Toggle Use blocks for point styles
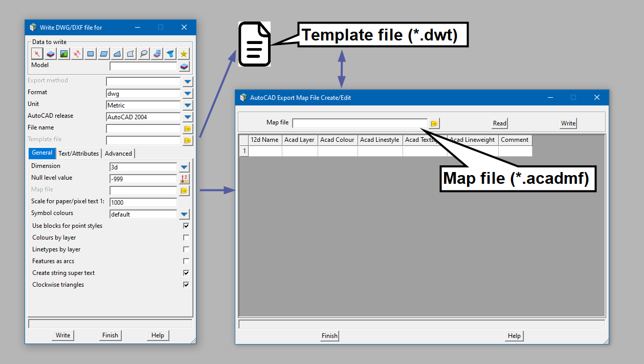 click(x=186, y=226)
